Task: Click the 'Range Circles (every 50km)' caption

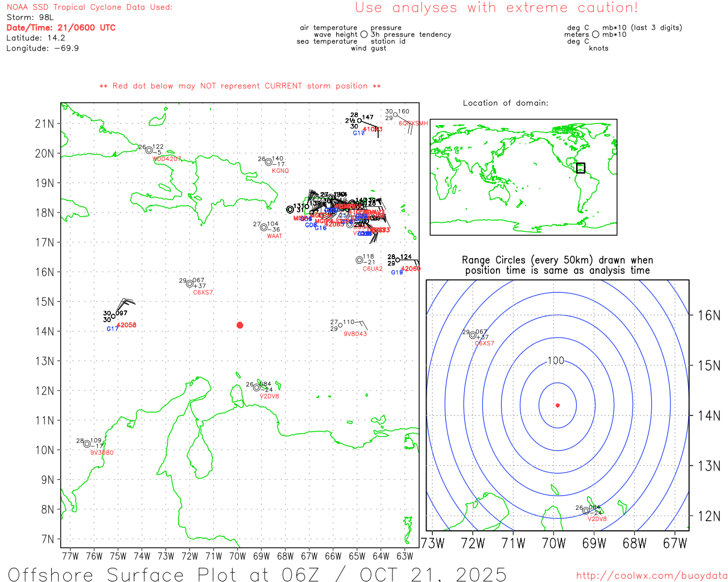Action: [x=557, y=265]
